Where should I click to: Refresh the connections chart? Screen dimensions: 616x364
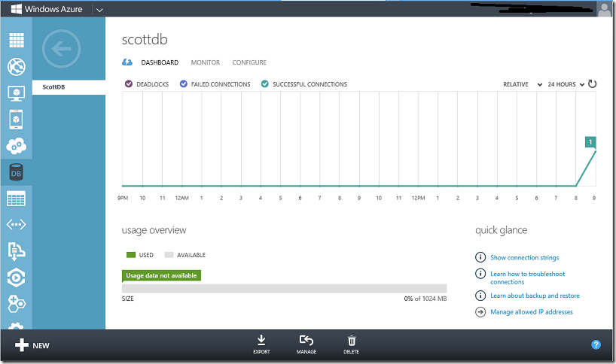click(x=592, y=84)
